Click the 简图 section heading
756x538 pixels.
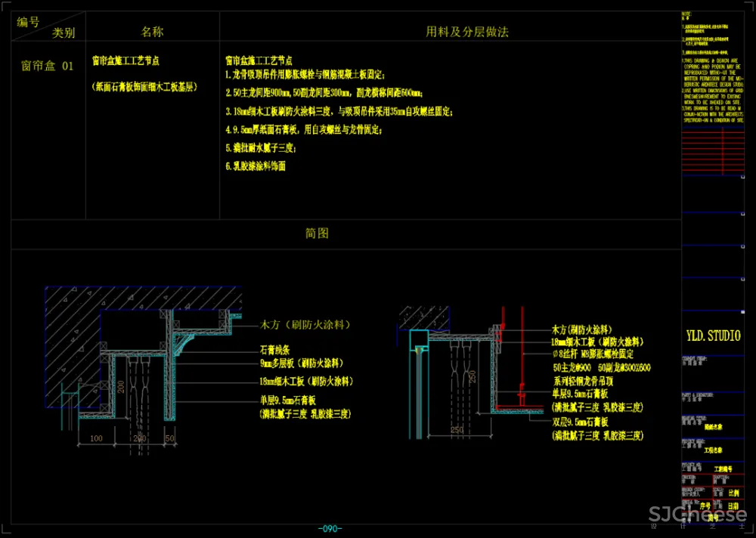[317, 233]
